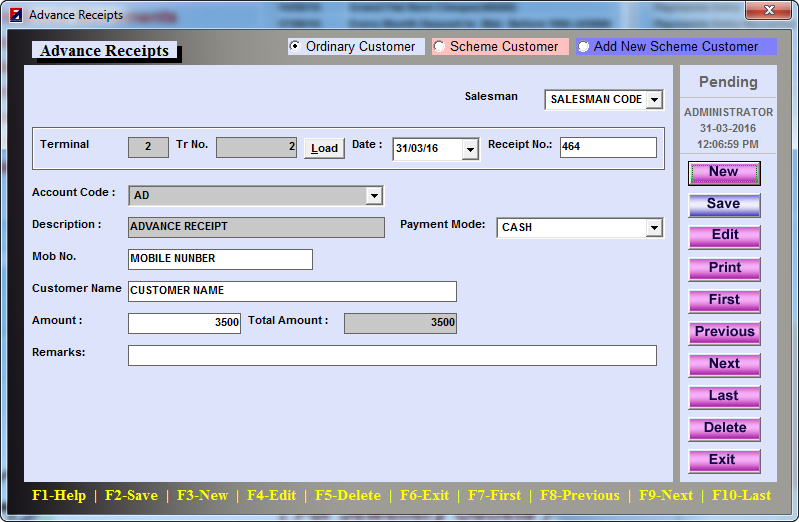799x522 pixels.
Task: Navigate to the Previous record
Action: click(724, 332)
